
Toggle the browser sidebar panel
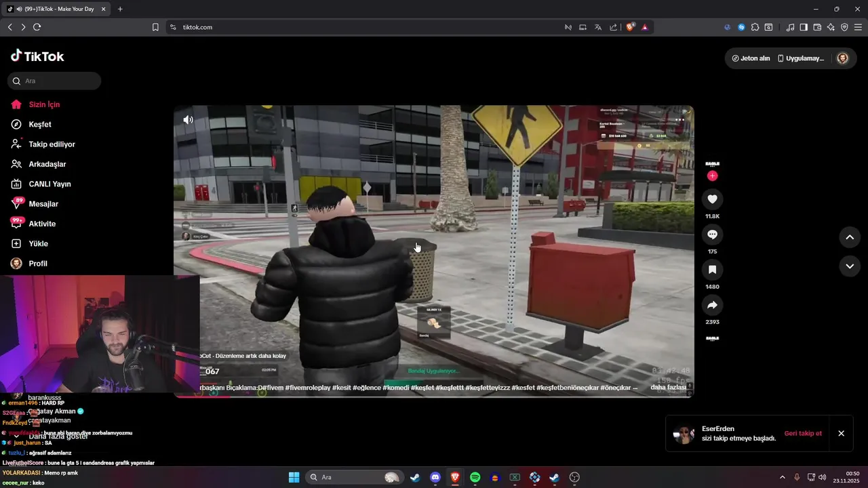coord(804,27)
